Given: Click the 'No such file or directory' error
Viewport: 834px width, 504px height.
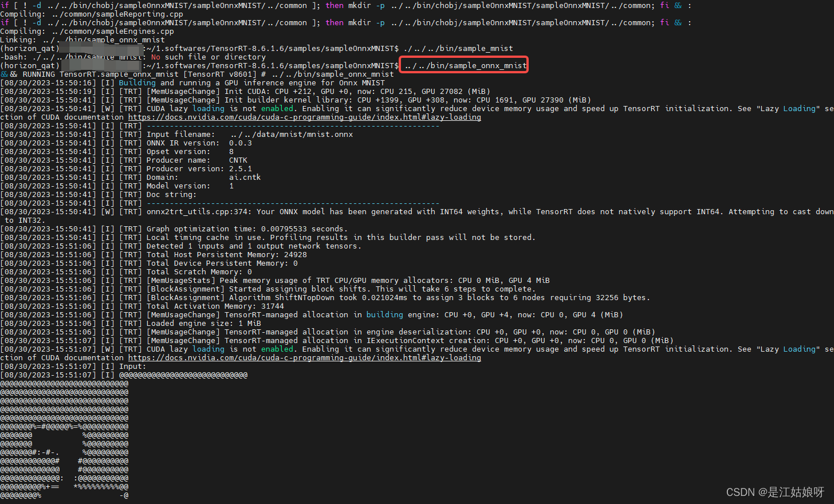Looking at the screenshot, I should 208,57.
